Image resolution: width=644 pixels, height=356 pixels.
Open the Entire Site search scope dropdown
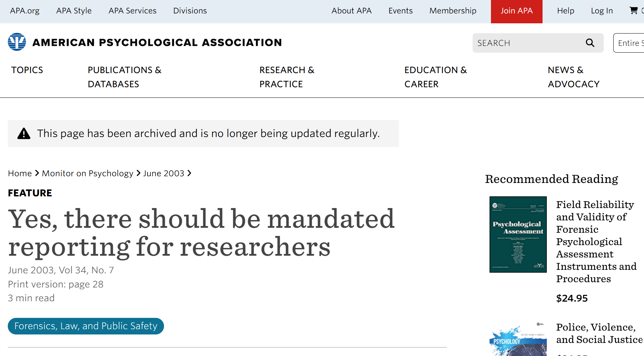click(629, 43)
